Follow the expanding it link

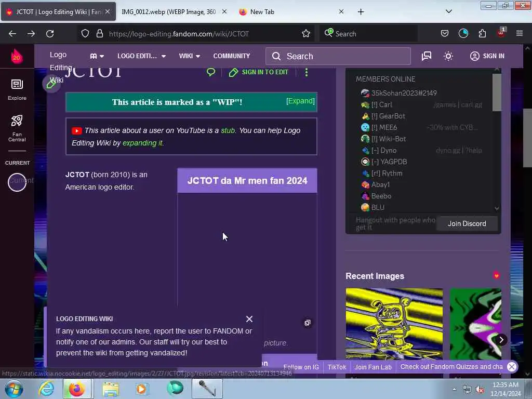[142, 143]
